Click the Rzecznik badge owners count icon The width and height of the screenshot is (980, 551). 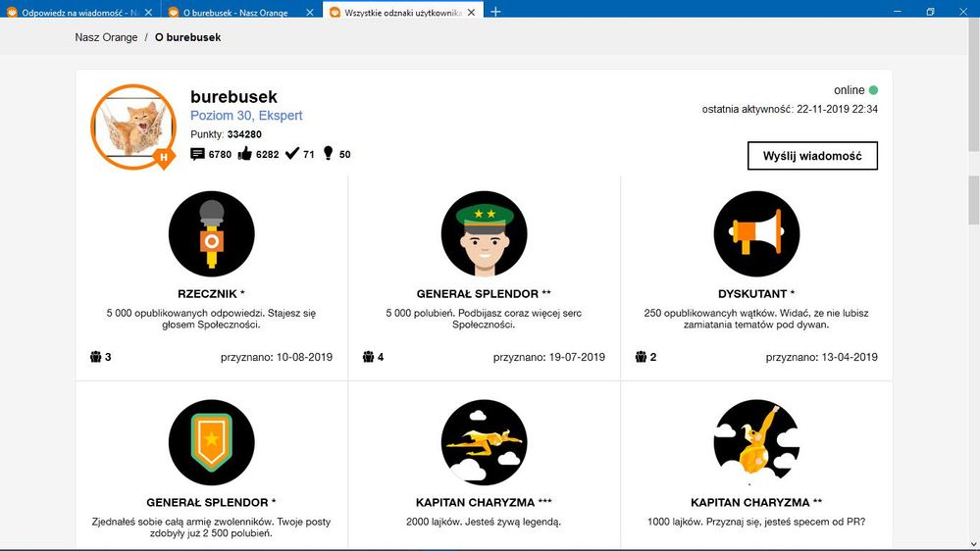(95, 357)
